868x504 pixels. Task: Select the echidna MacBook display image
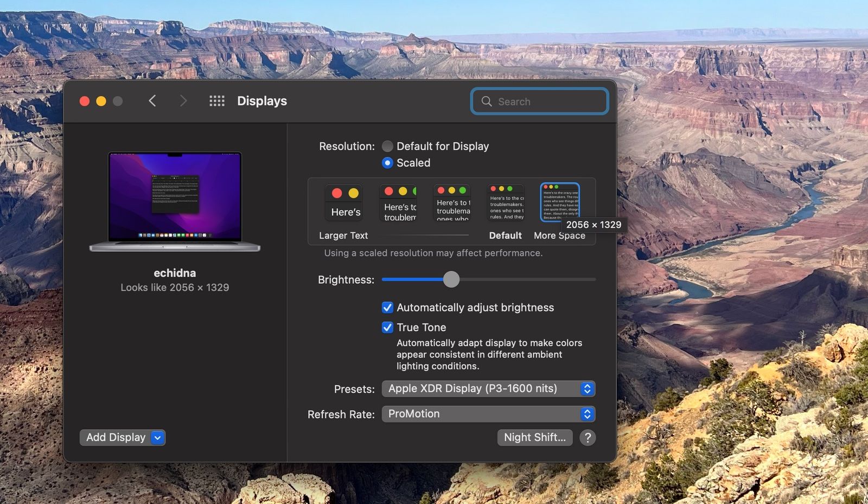point(175,201)
